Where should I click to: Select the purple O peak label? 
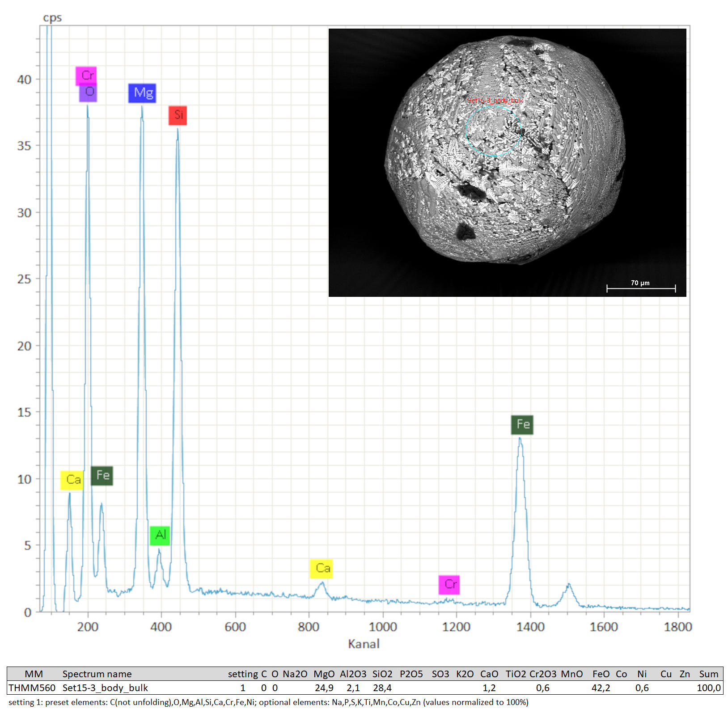88,93
